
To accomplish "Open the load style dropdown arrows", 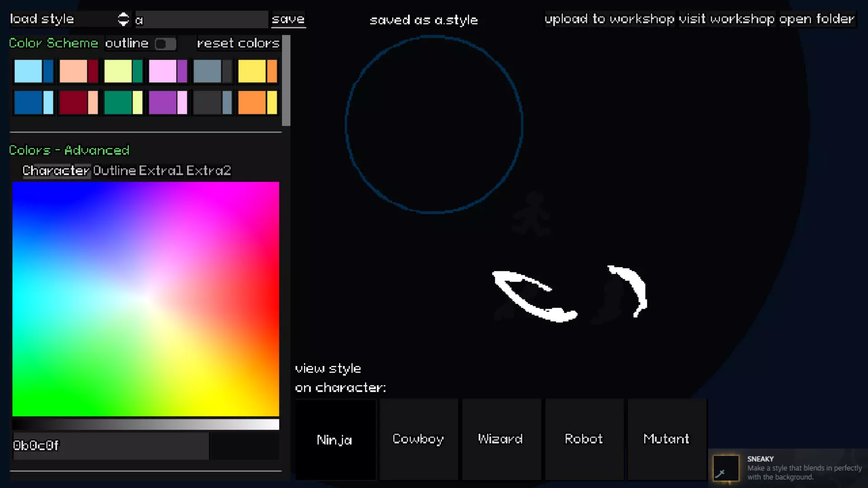I will (123, 19).
